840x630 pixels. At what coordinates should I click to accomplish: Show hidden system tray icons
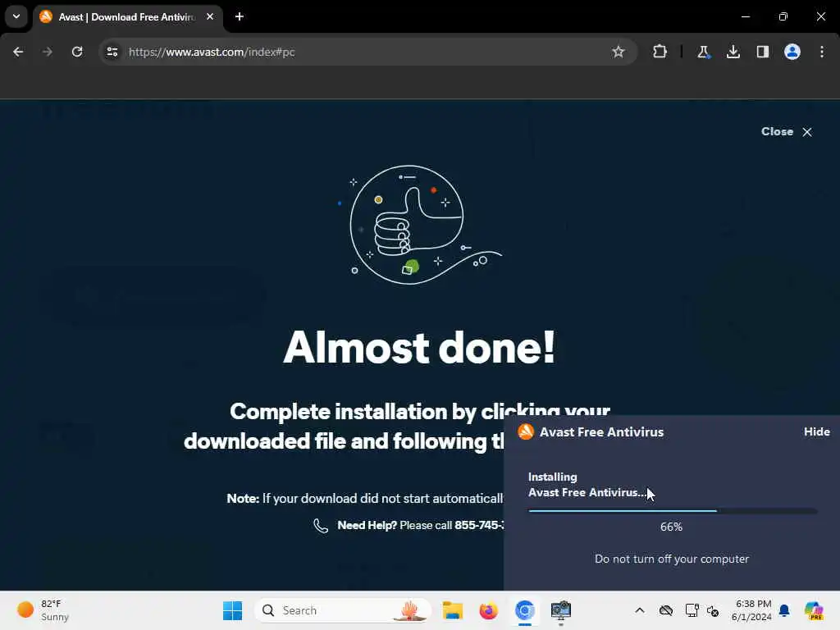[640, 610]
